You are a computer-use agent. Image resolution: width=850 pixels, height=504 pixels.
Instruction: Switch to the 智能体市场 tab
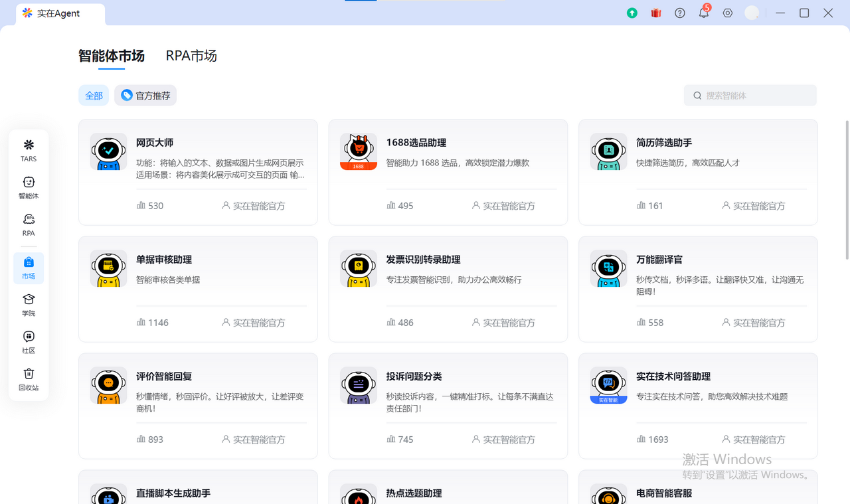pos(112,56)
